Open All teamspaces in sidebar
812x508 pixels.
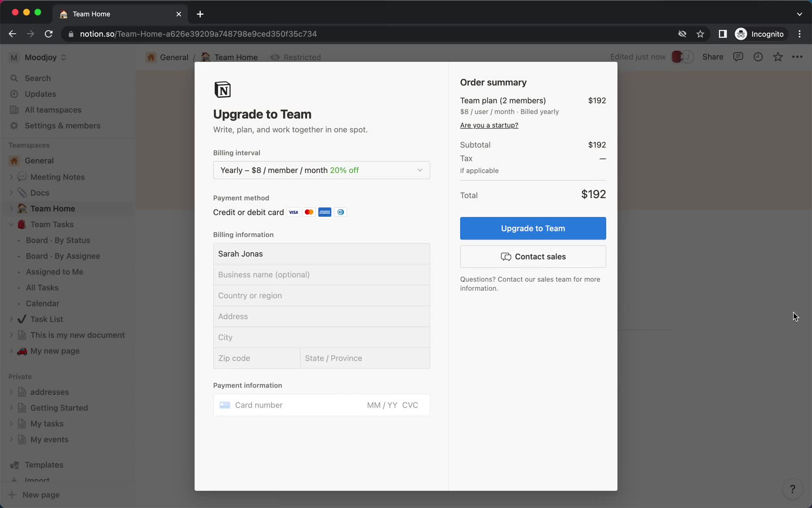coord(53,110)
